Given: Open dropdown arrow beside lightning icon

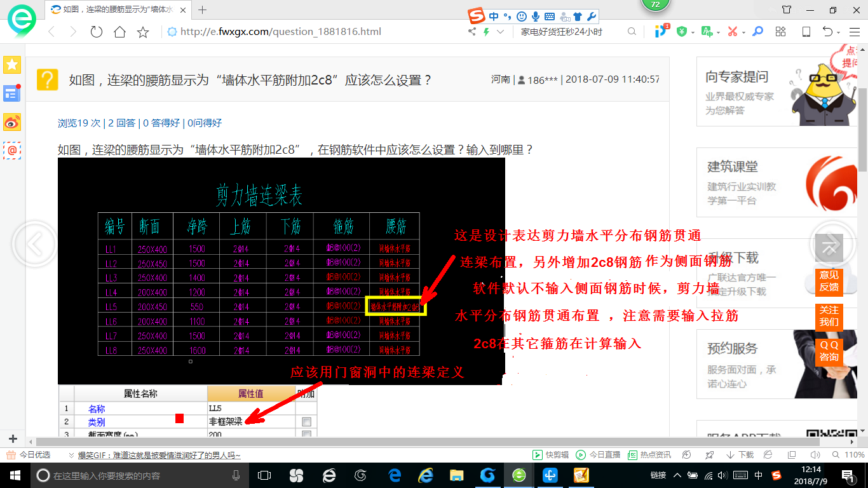Looking at the screenshot, I should 500,32.
